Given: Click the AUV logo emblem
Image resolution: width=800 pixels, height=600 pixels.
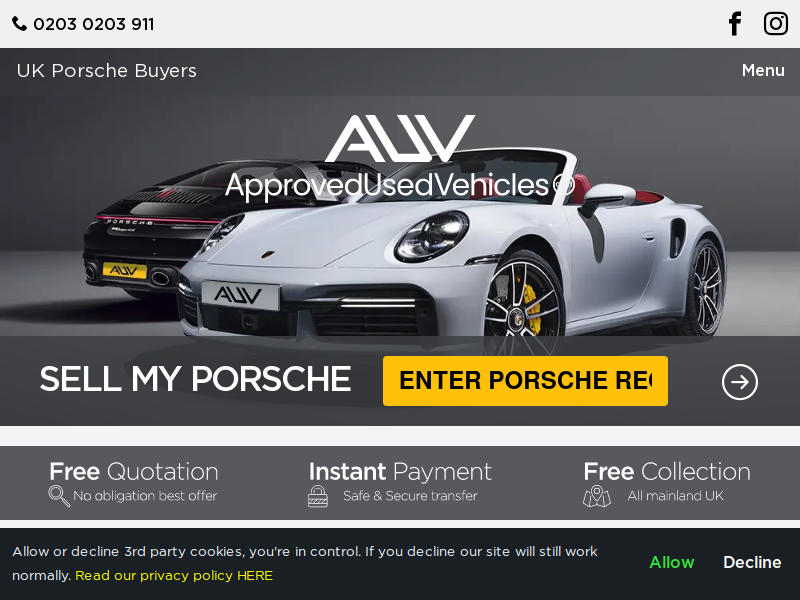Looking at the screenshot, I should [400, 138].
